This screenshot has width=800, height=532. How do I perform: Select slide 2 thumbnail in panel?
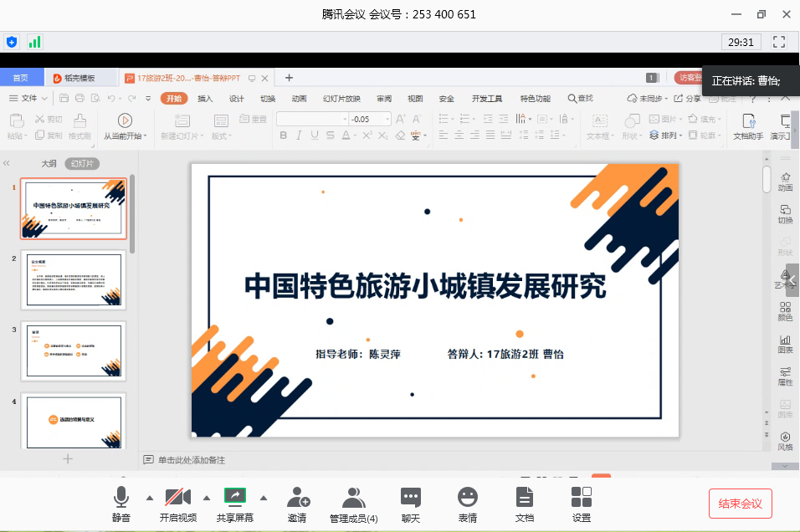pyautogui.click(x=74, y=280)
